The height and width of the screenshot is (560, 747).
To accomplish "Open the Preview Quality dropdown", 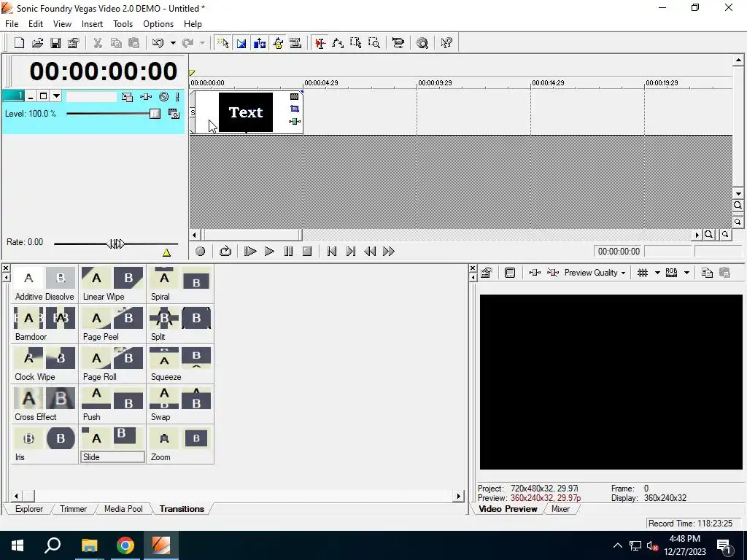I will point(595,273).
